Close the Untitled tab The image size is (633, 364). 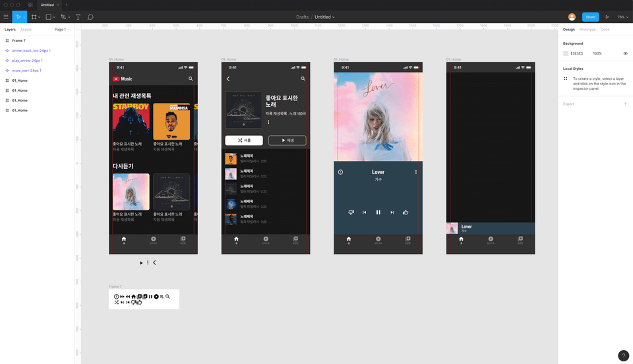pos(58,5)
